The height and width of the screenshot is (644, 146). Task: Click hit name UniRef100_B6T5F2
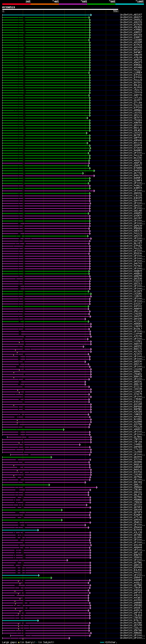point(131,135)
